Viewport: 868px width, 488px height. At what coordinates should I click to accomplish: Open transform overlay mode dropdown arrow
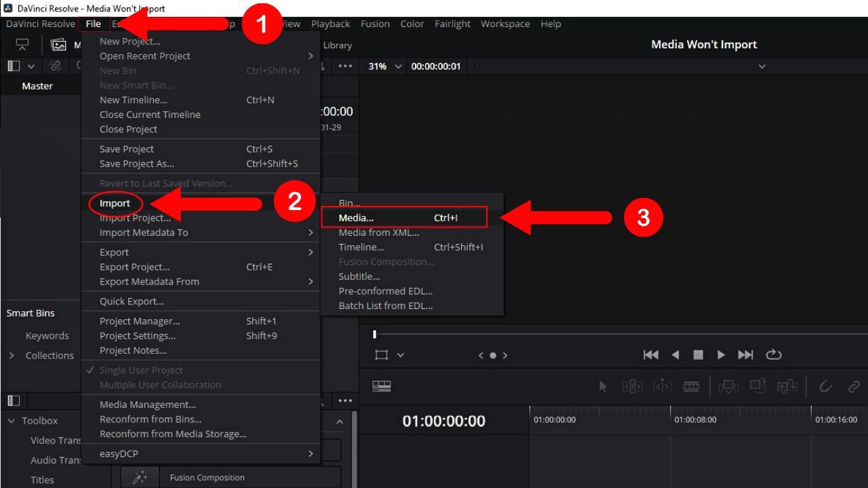coord(401,355)
